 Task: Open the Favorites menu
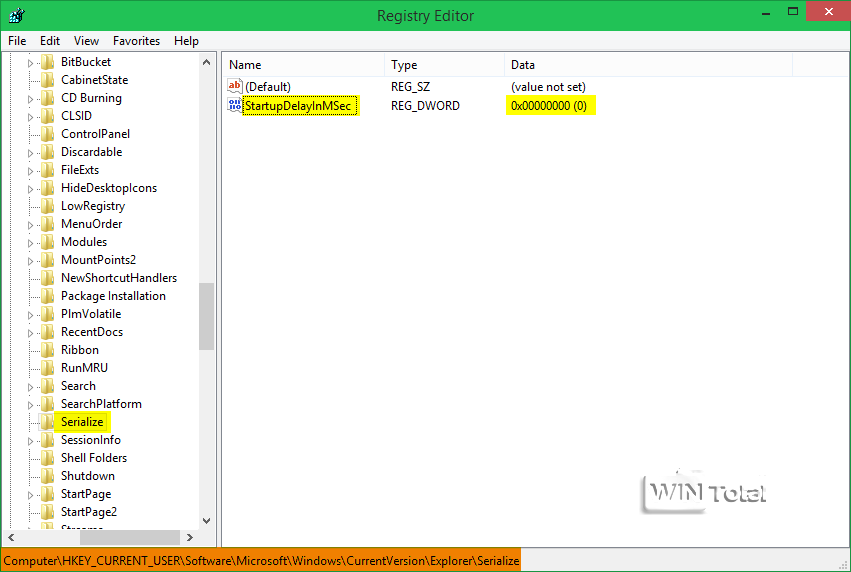coord(136,41)
